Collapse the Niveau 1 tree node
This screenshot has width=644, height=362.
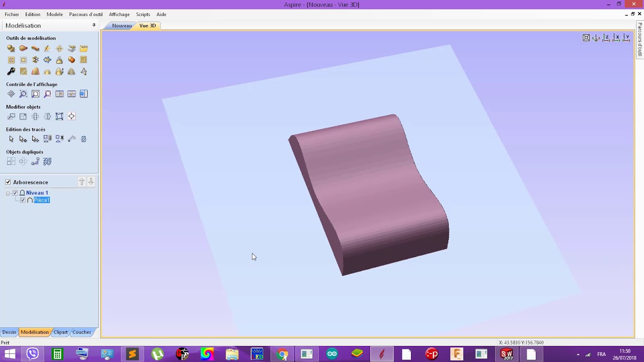pos(8,193)
